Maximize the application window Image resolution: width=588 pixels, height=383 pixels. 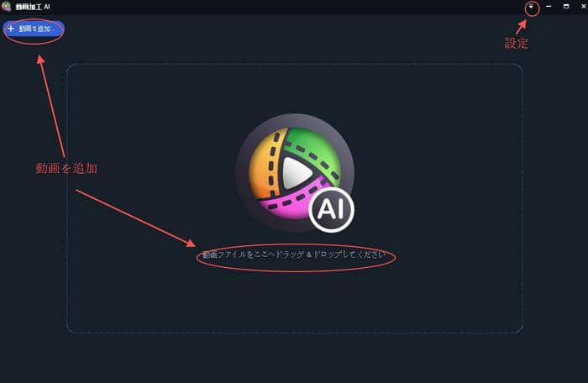point(566,7)
